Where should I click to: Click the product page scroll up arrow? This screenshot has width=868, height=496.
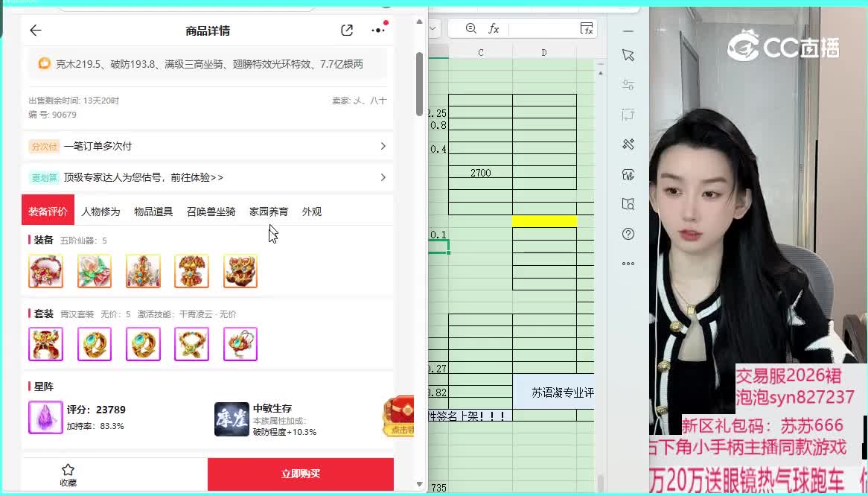pos(419,22)
